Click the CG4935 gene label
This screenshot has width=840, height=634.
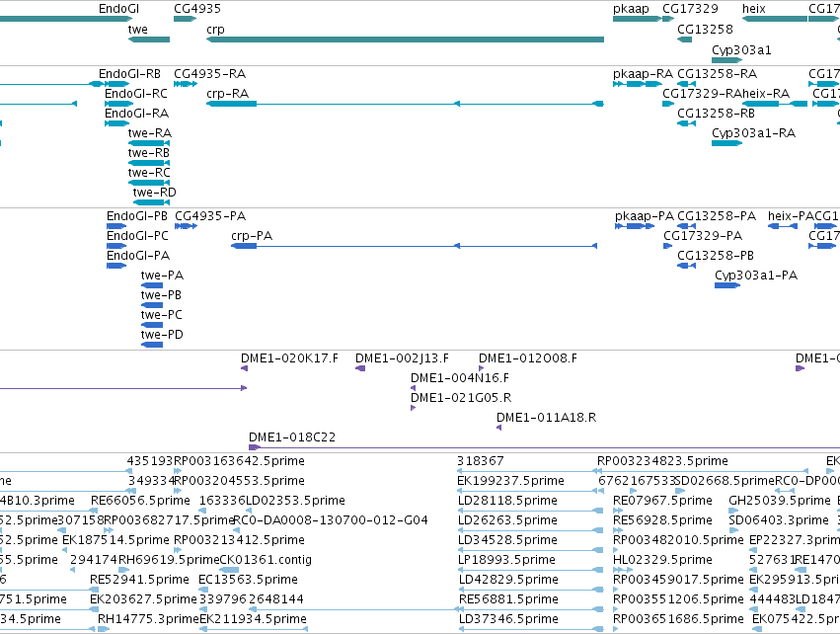pos(197,9)
